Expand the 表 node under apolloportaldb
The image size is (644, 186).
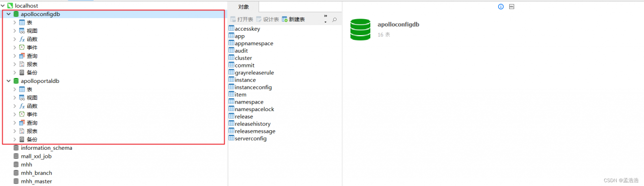(x=15, y=89)
